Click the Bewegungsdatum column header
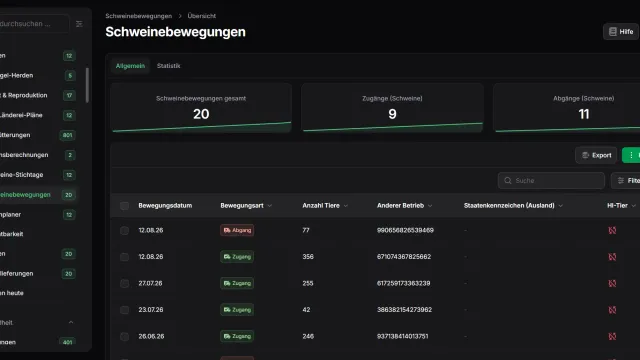This screenshot has height=360, width=640. coord(165,206)
